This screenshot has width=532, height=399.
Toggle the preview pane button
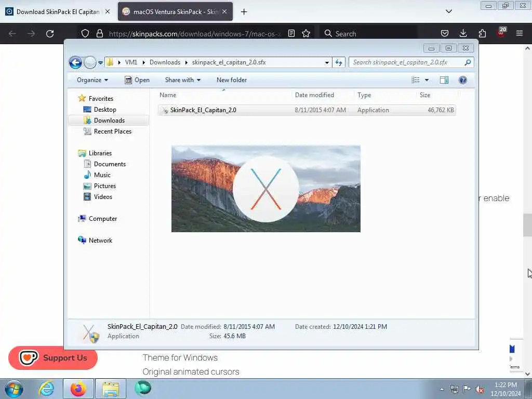coord(444,80)
